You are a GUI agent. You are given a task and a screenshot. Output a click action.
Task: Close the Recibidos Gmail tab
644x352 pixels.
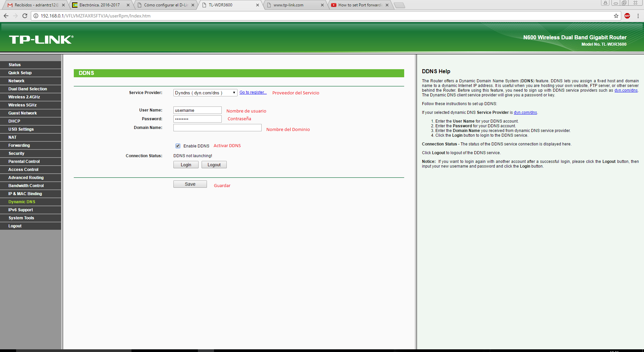(x=63, y=5)
